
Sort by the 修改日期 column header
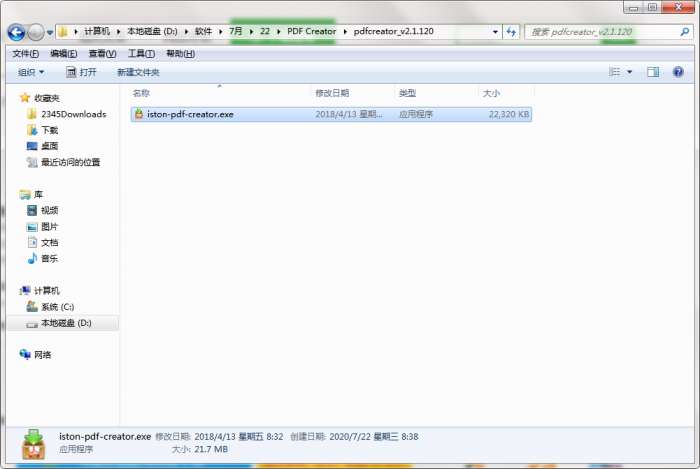pos(332,93)
